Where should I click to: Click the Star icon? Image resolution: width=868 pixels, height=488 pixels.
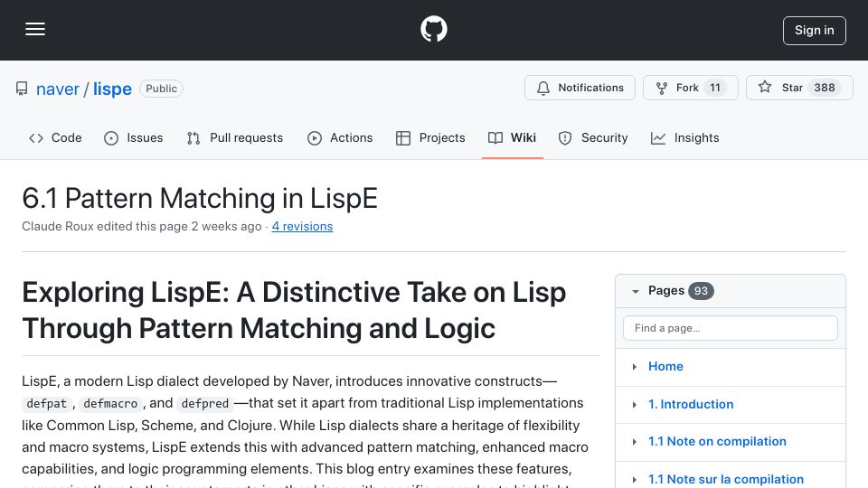[765, 88]
